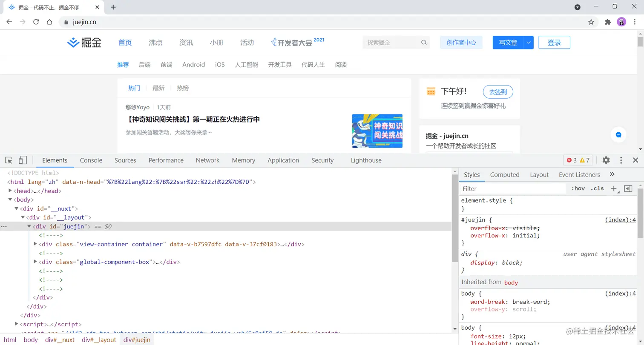Click the ellipsis beside the juejin div row
The image size is (644, 345).
pyautogui.click(x=4, y=227)
